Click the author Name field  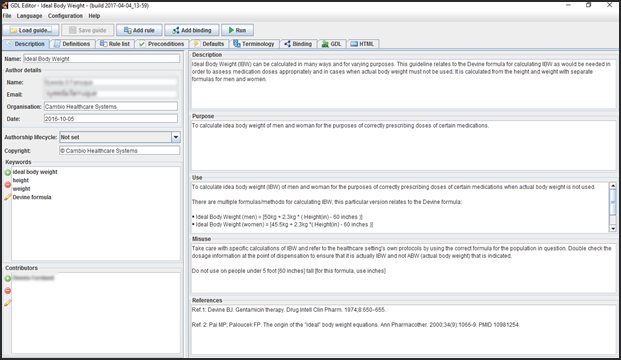110,82
